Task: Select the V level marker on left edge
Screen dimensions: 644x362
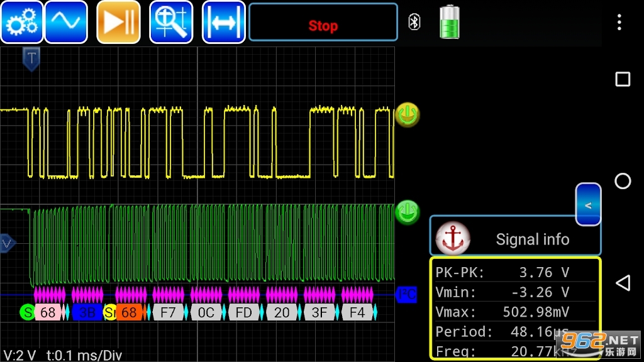Action: point(6,243)
